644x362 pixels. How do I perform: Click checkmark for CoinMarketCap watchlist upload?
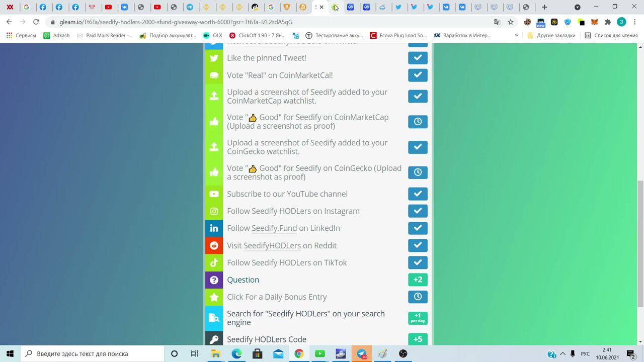click(418, 96)
